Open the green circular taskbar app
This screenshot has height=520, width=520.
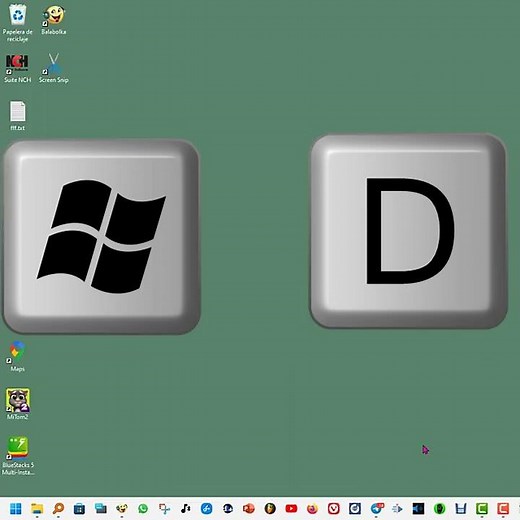pyautogui.click(x=440, y=509)
